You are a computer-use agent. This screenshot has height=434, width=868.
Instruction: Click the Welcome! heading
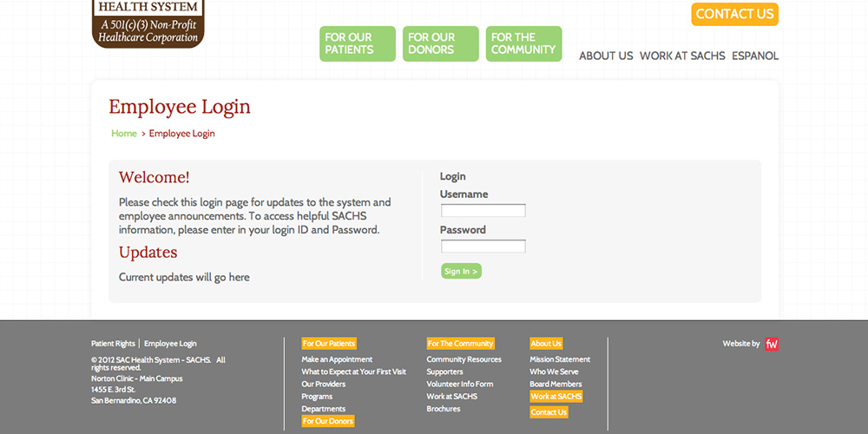click(154, 178)
